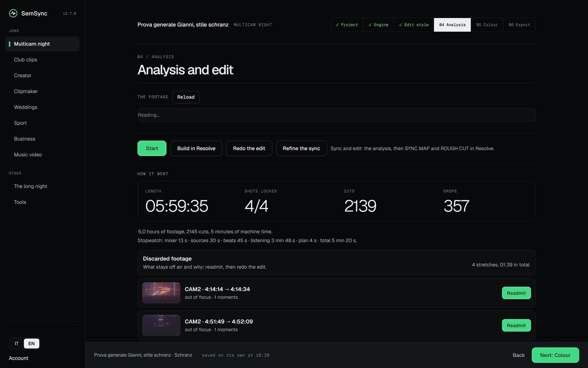Image resolution: width=588 pixels, height=368 pixels.
Task: Click the 'saved on its own at 16:38' status
Action: point(236,355)
